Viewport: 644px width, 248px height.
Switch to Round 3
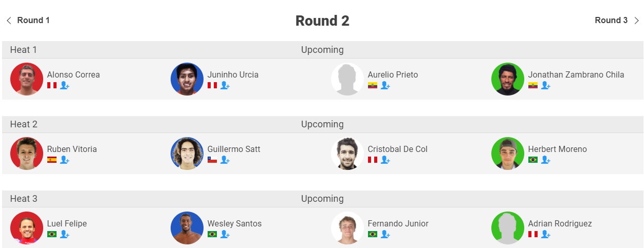pyautogui.click(x=611, y=21)
